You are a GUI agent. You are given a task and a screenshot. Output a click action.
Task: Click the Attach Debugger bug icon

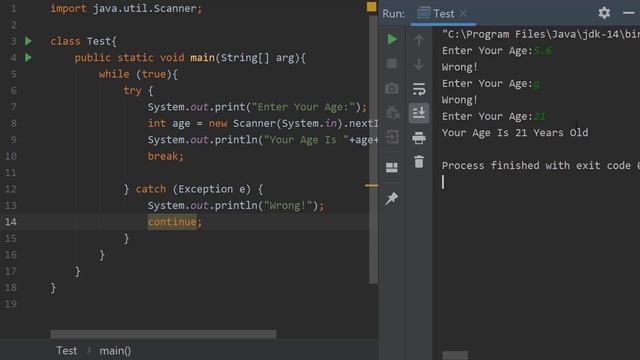pos(392,112)
